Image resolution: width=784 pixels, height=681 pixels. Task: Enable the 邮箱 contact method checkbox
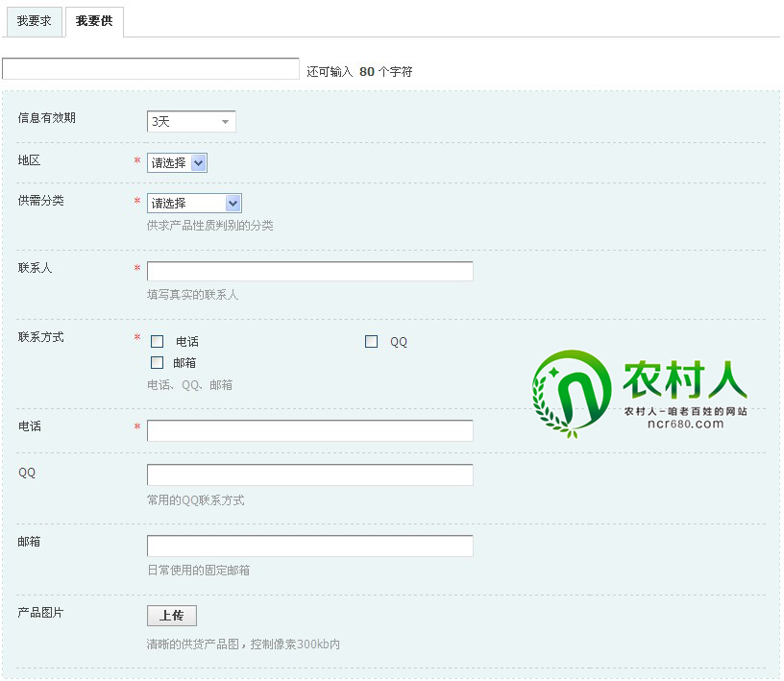157,362
